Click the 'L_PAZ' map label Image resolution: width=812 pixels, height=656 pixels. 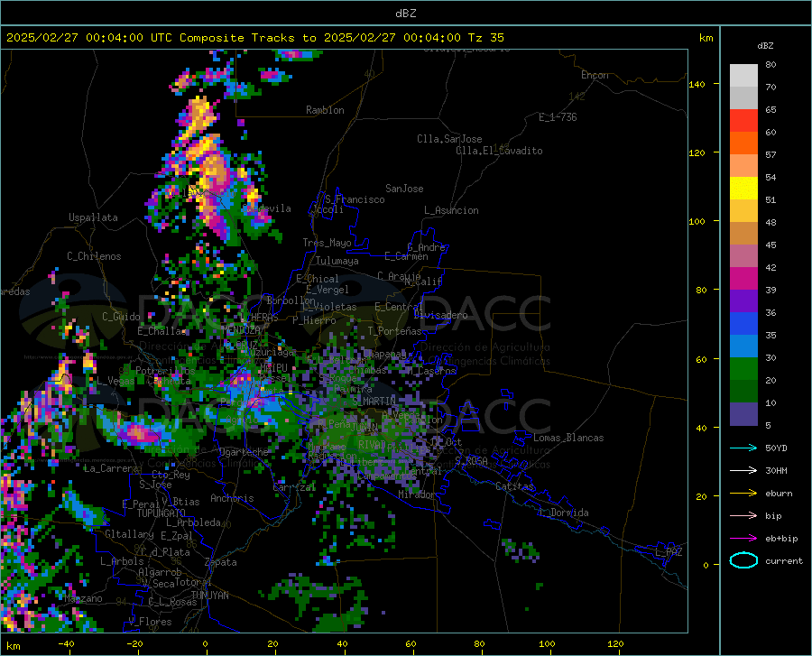669,552
